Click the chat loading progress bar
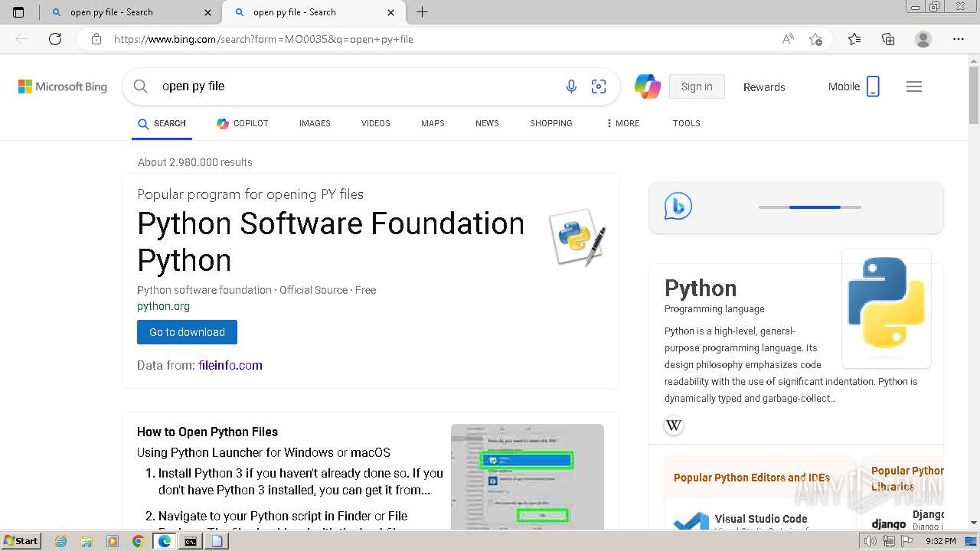This screenshot has width=980, height=551. pyautogui.click(x=810, y=207)
